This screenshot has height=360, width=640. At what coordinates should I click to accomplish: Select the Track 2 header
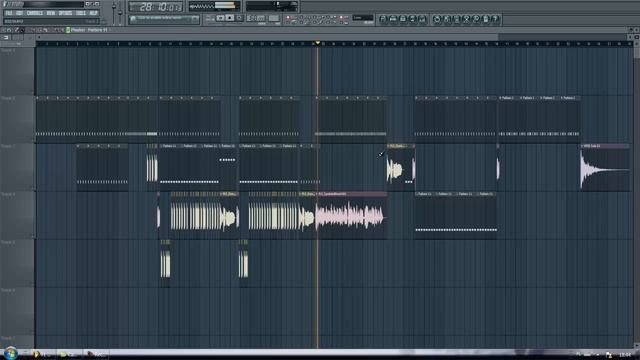[18, 120]
